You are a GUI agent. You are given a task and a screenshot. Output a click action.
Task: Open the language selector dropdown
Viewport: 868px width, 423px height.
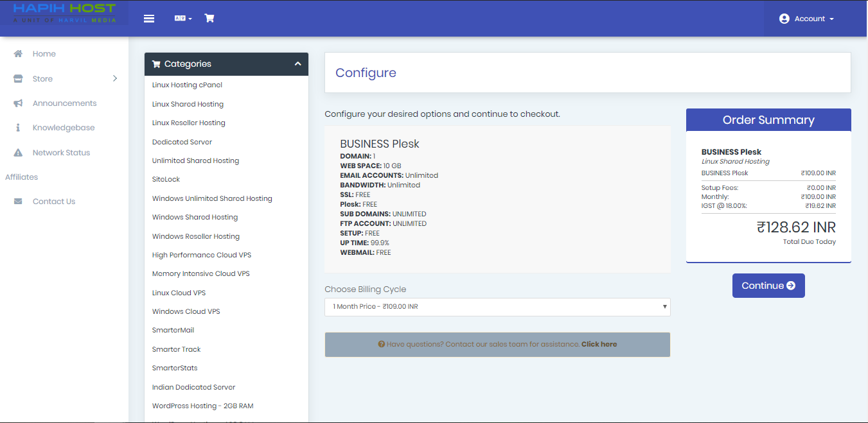(x=183, y=18)
